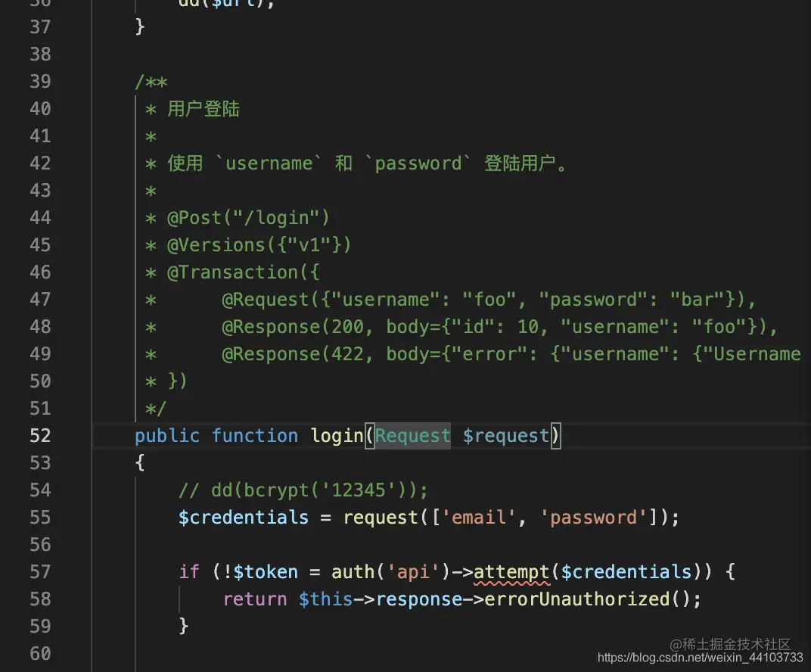Click the highlighted 'Request' type hint
This screenshot has height=672, width=811.
point(413,436)
